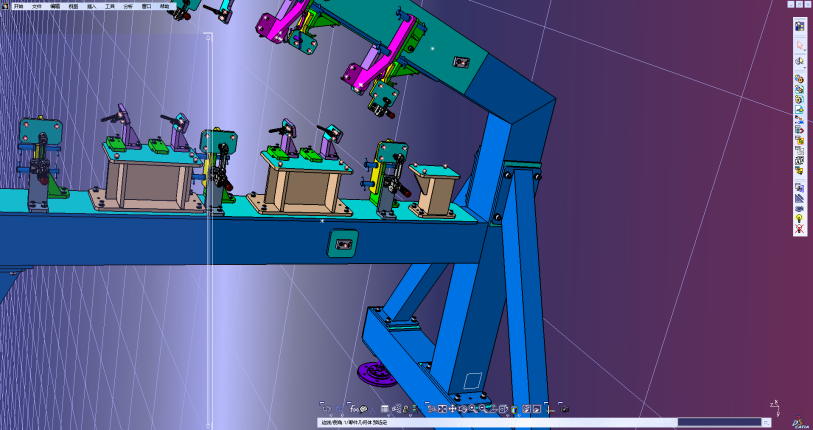Click the XYZ compass axis indicator
The width and height of the screenshot is (813, 430).
[774, 406]
